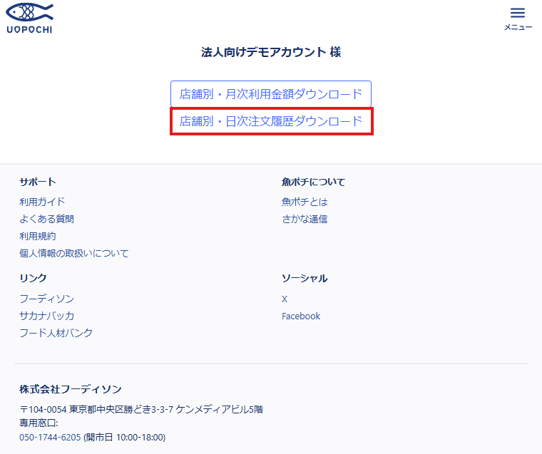The width and height of the screenshot is (542, 454).
Task: Click the 株式会社フーディソン company name
Action: [x=71, y=389]
